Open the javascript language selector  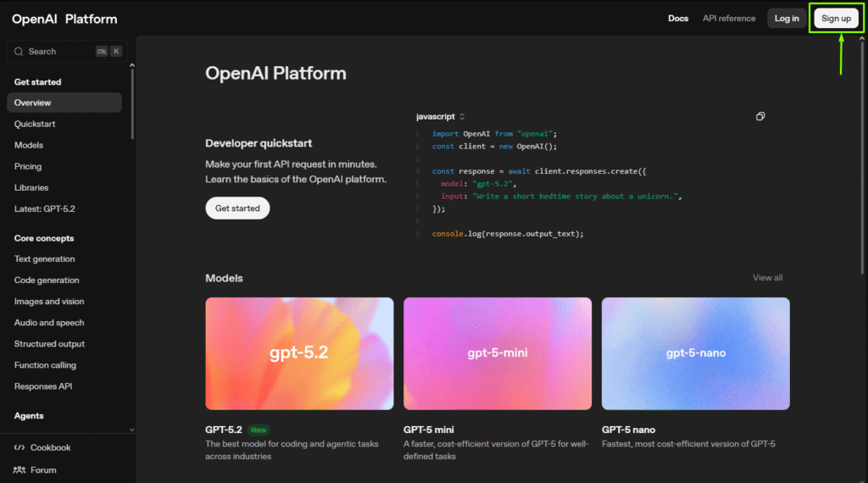[440, 117]
